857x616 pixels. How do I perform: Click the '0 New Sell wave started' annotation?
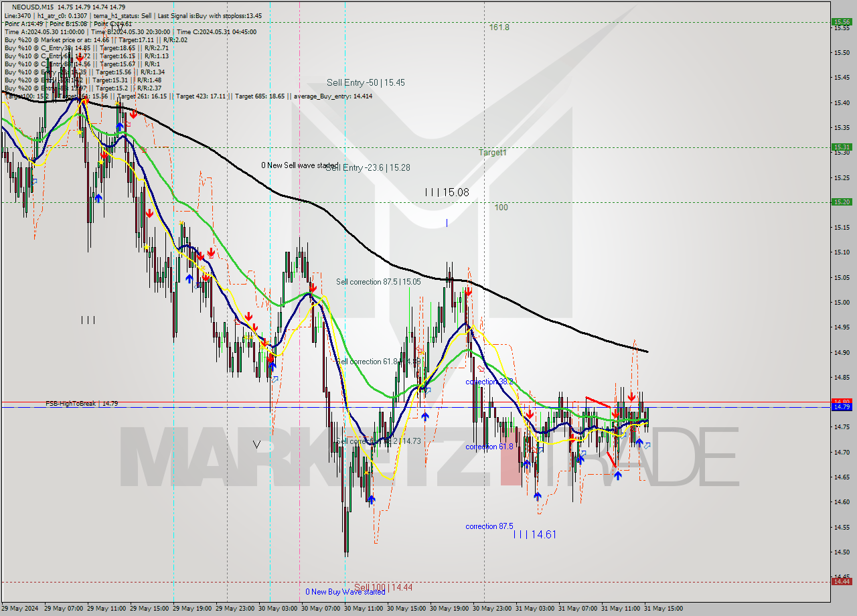click(299, 165)
